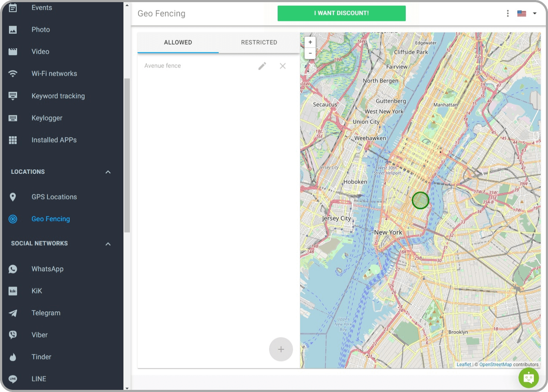Click the Installed APPs grid icon
Viewport: 548px width, 392px height.
[13, 140]
